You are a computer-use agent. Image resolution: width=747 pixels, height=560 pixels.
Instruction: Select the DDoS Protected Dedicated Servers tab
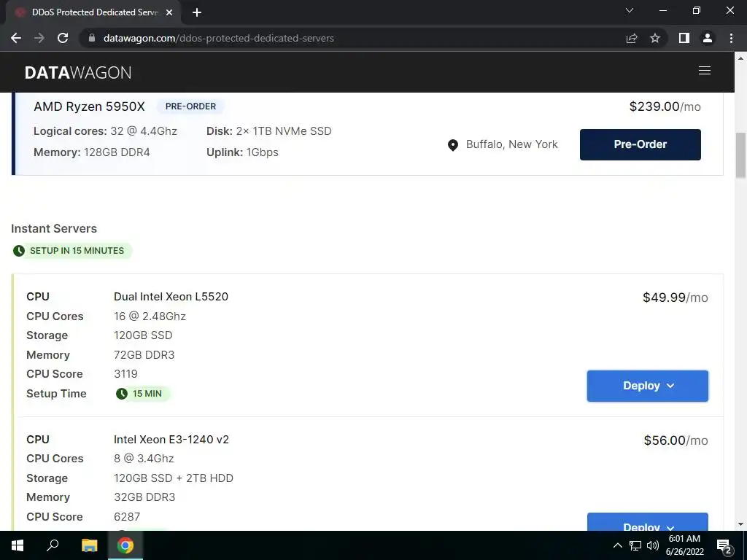tap(93, 13)
